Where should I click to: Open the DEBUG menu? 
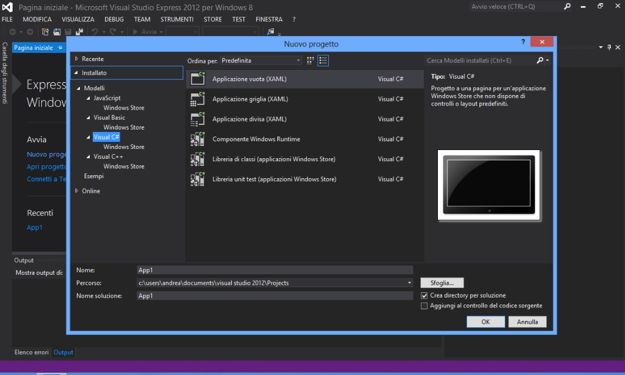114,19
